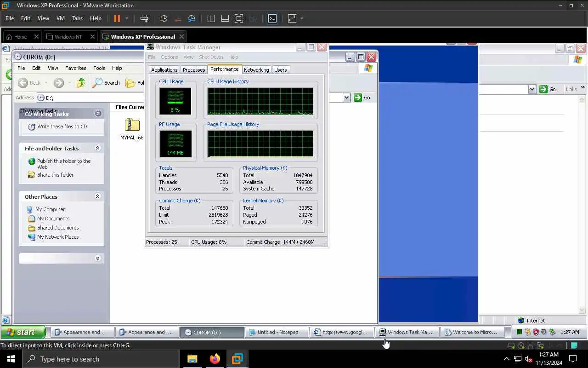Viewport: 588px width, 368px height.
Task: Take a snapshot using the clock icon
Action: coord(164,18)
